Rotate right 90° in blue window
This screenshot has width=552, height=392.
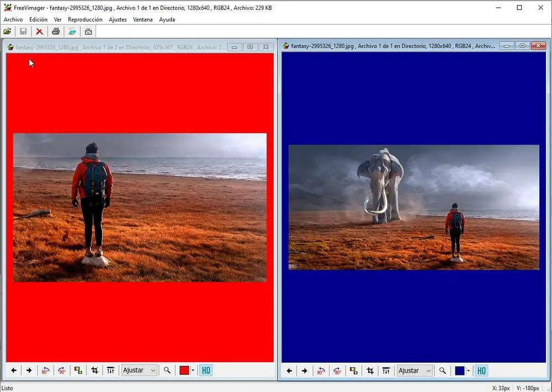coord(337,370)
